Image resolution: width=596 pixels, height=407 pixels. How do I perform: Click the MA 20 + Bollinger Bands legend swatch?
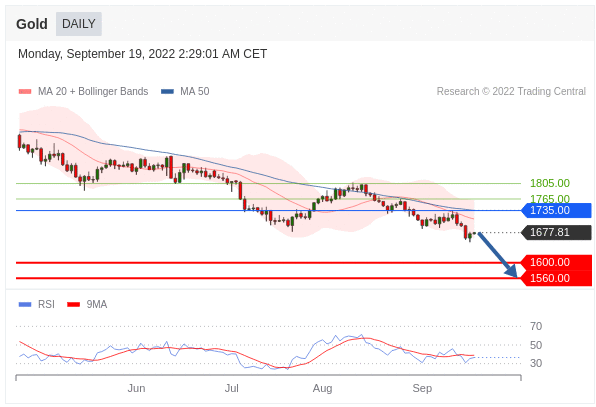pos(25,92)
